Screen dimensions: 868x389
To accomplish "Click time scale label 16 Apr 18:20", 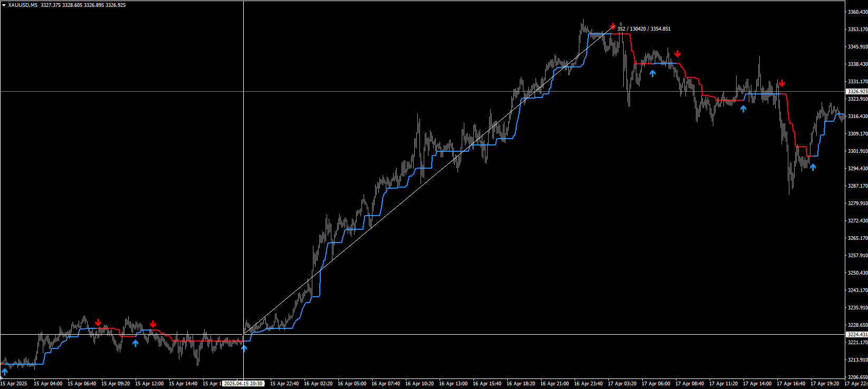I will click(x=521, y=384).
